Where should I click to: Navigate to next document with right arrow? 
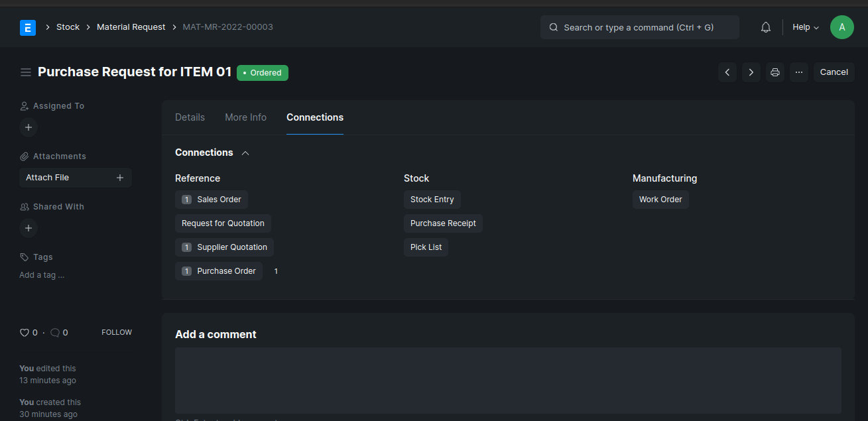(x=751, y=72)
